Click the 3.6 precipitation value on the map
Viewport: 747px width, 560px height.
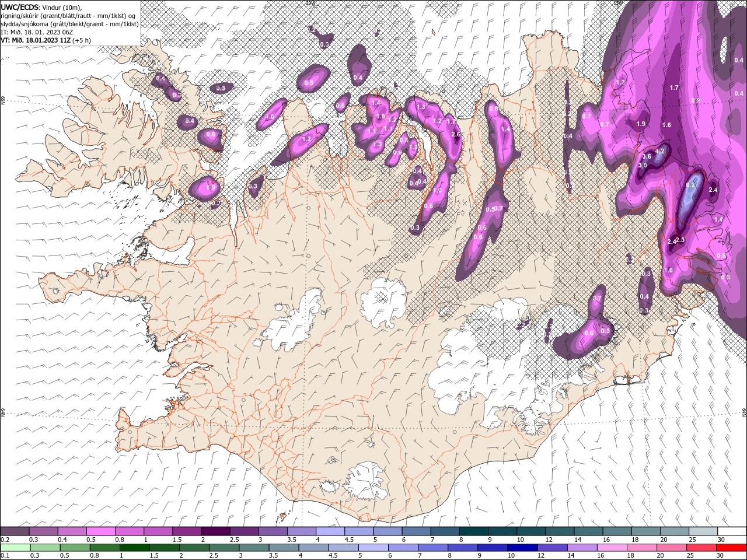(x=647, y=157)
